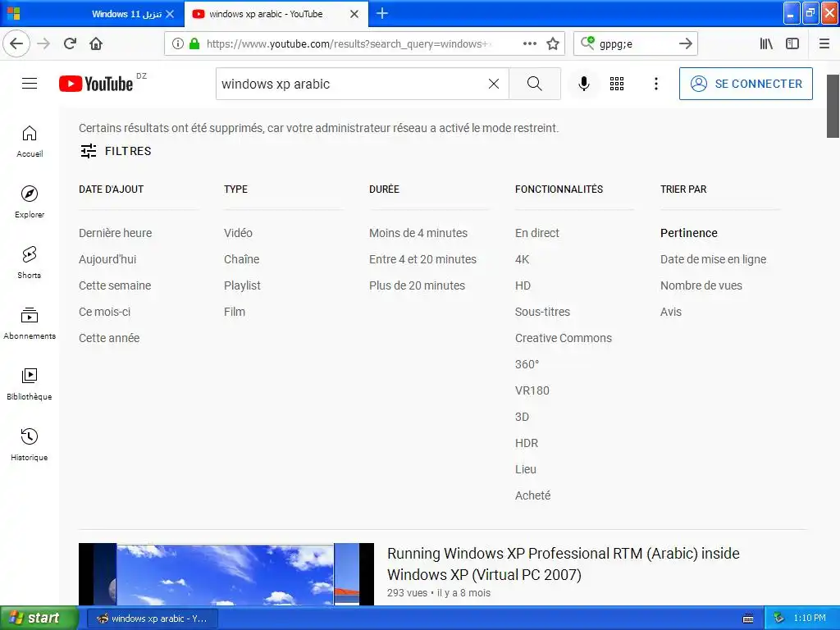Viewport: 840px width, 630px height.
Task: Open page actions three-dot menu in address bar
Action: tap(529, 43)
